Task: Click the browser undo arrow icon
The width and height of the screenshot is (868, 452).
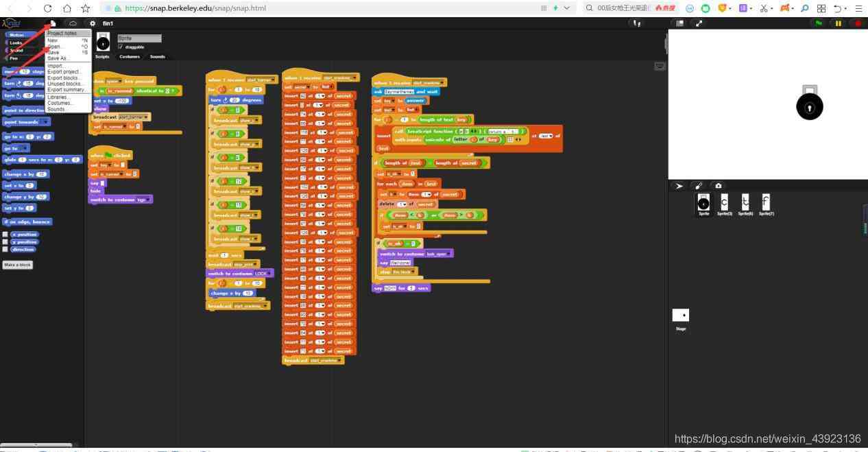Action: [x=838, y=8]
